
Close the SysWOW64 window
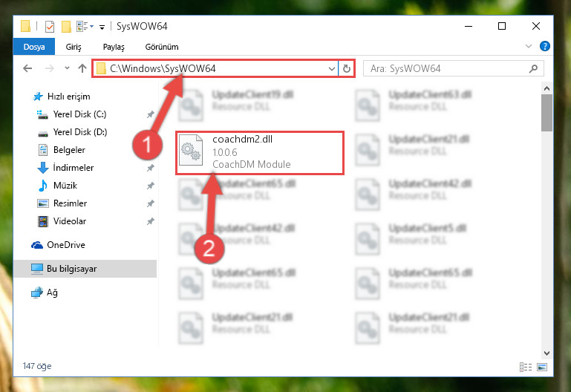pyautogui.click(x=535, y=26)
